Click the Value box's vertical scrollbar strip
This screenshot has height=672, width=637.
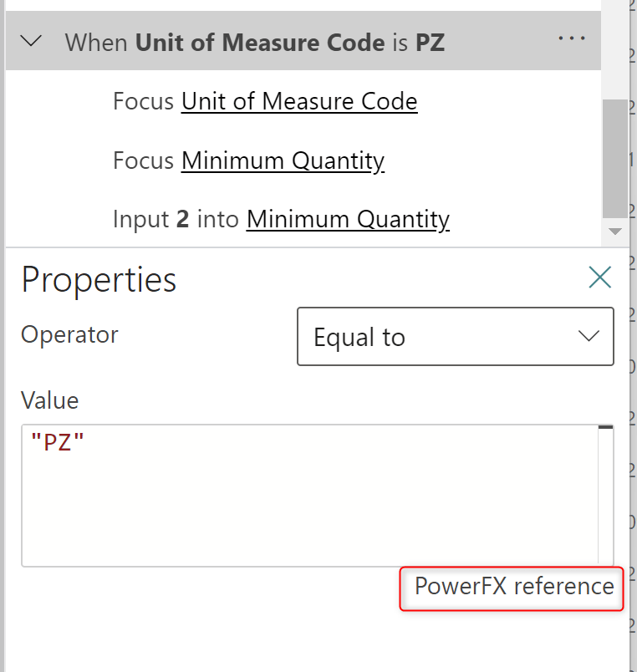pos(606,501)
